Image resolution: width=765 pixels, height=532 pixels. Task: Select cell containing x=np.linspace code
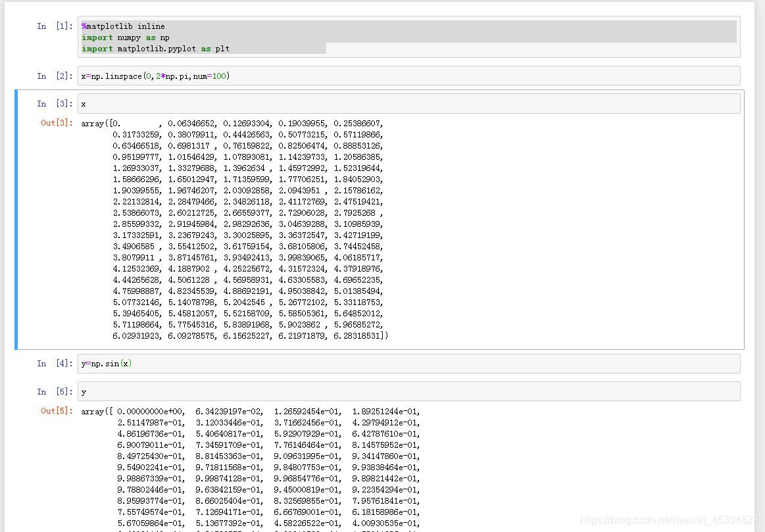409,76
